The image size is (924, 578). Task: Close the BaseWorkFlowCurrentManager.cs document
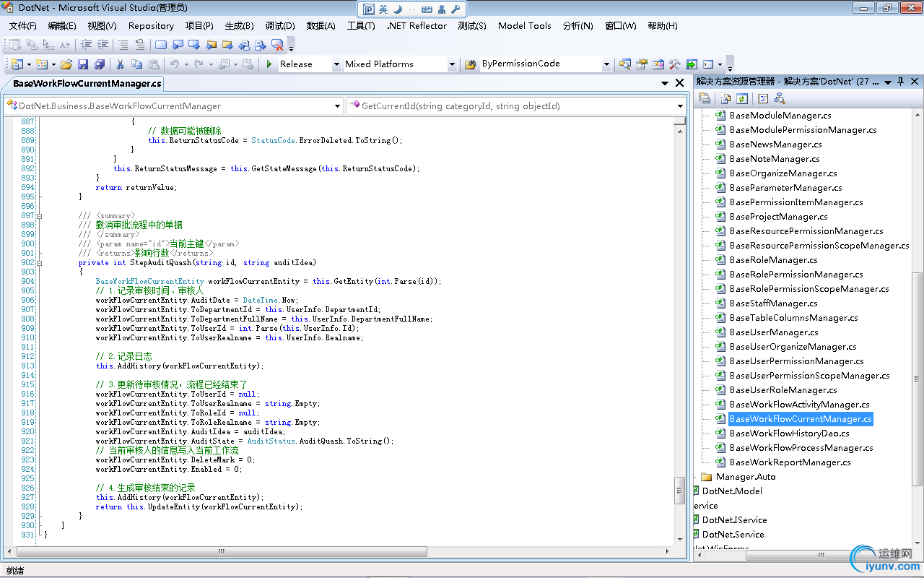(x=679, y=83)
